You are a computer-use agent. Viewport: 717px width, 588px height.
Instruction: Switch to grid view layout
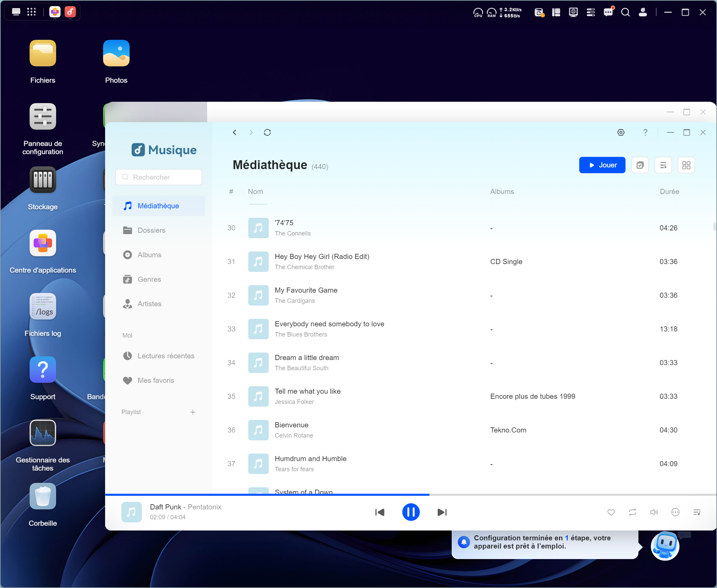(x=686, y=165)
